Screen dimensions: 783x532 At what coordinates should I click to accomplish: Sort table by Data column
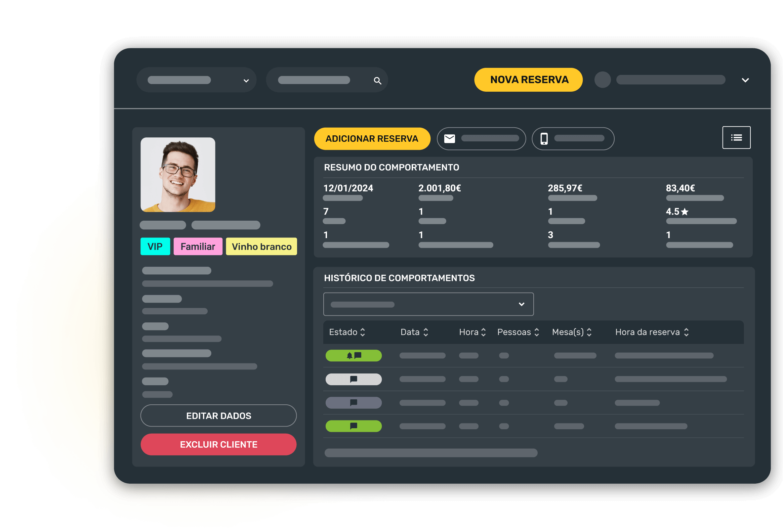click(425, 332)
